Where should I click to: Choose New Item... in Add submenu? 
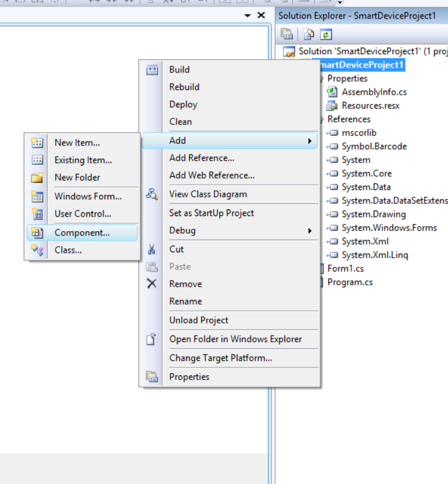coord(82,142)
